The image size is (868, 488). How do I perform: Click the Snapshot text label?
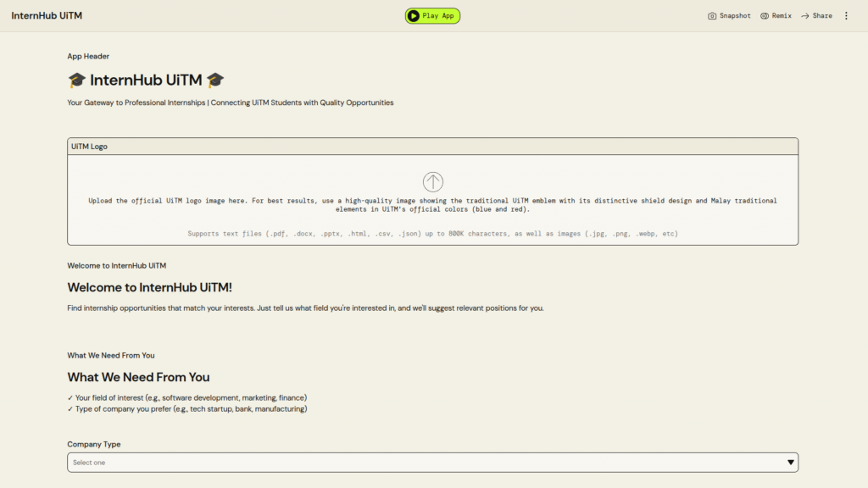[735, 16]
